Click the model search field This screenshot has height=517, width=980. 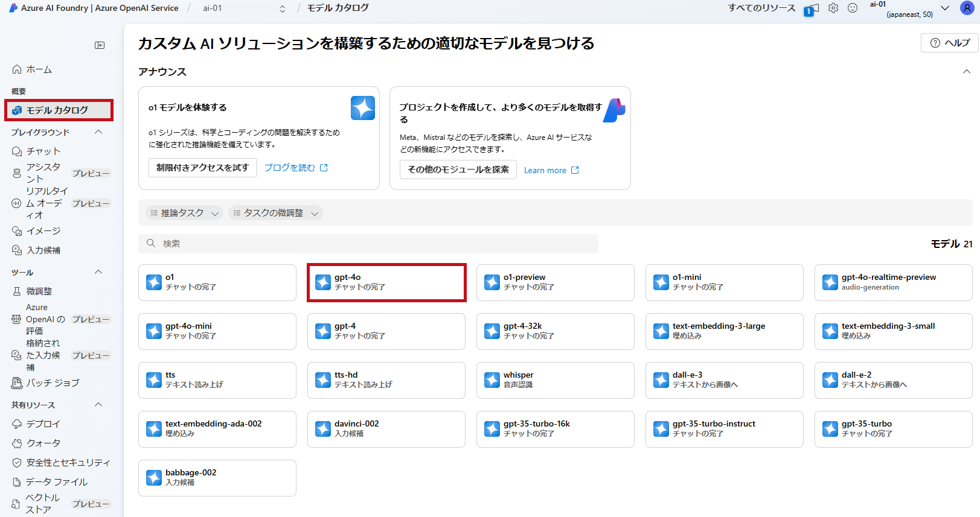point(368,244)
